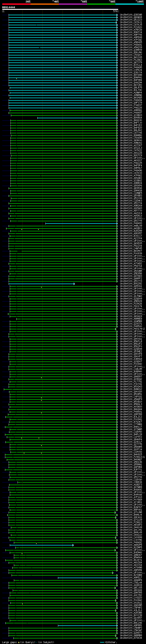This screenshot has height=644, width=146.
Task: Click the partial cyan bar for UniRef100_P48493
Action: coord(81,223)
